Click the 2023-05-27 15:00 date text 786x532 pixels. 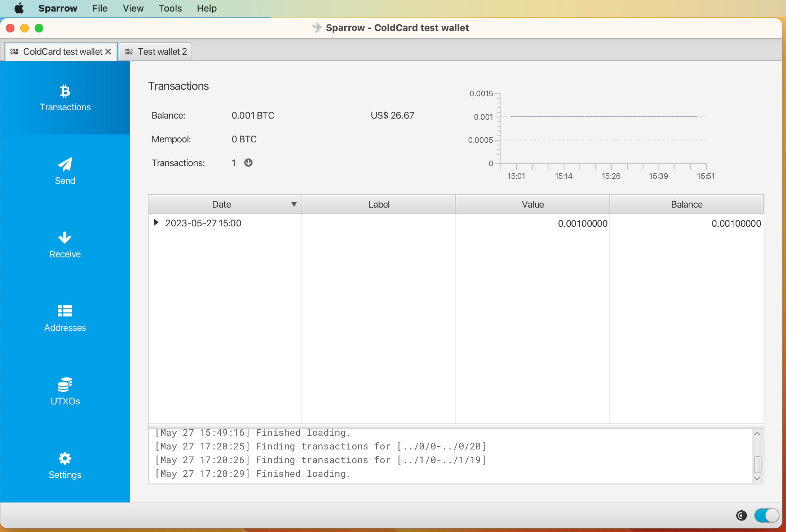pos(203,223)
